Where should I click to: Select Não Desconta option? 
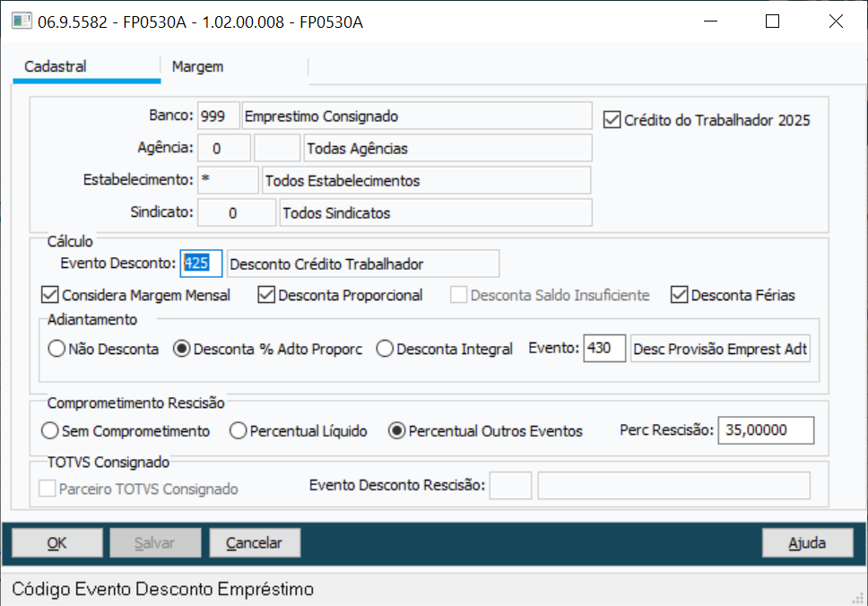[x=56, y=350]
